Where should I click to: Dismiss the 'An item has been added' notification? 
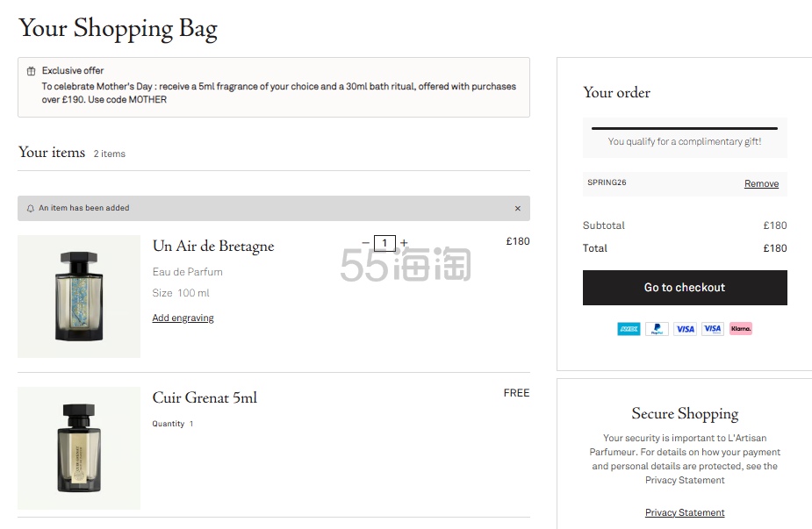[517, 209]
